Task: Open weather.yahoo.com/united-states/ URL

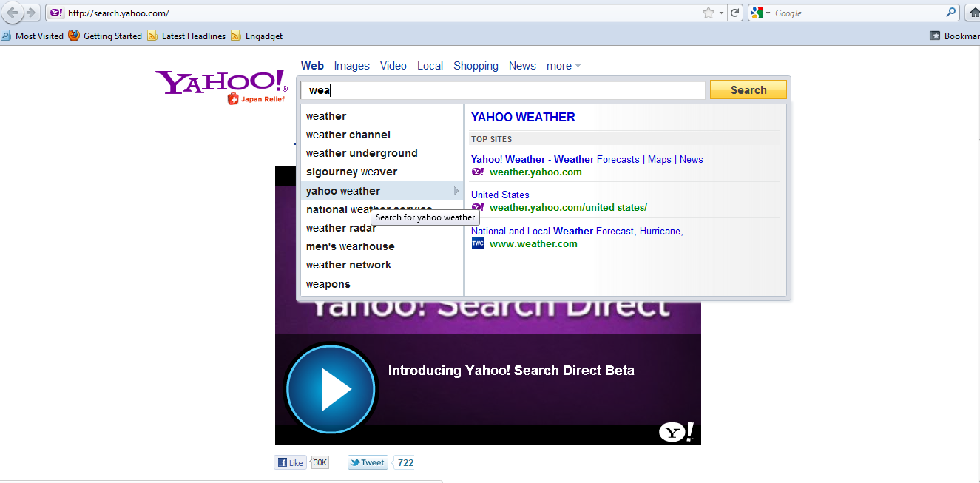Action: (x=568, y=207)
